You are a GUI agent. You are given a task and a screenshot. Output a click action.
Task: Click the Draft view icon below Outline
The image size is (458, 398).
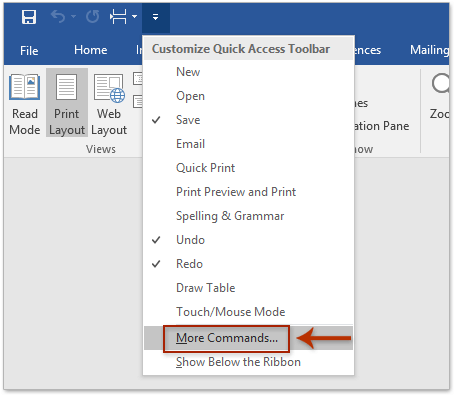(137, 101)
